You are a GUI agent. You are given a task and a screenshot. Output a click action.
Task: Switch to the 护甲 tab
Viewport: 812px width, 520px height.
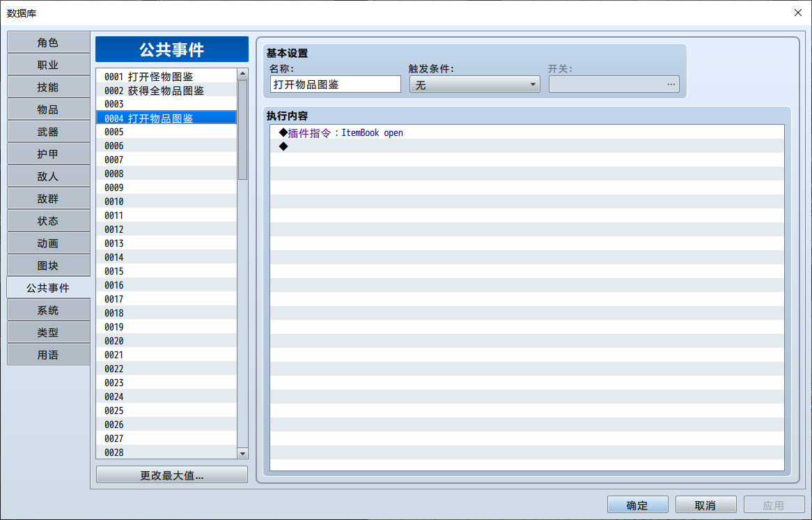48,154
